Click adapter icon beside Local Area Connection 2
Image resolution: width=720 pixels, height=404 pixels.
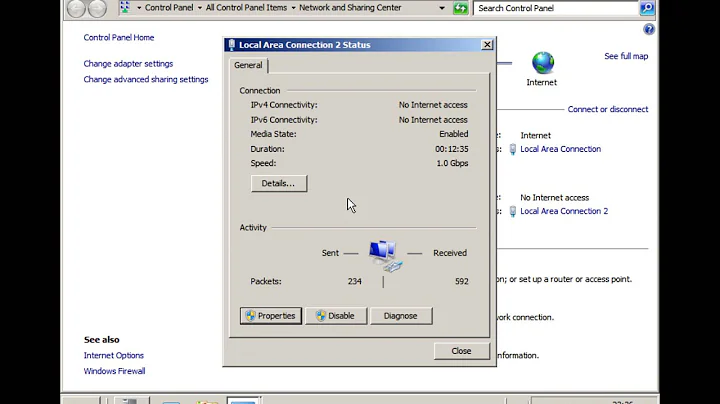[x=512, y=211]
